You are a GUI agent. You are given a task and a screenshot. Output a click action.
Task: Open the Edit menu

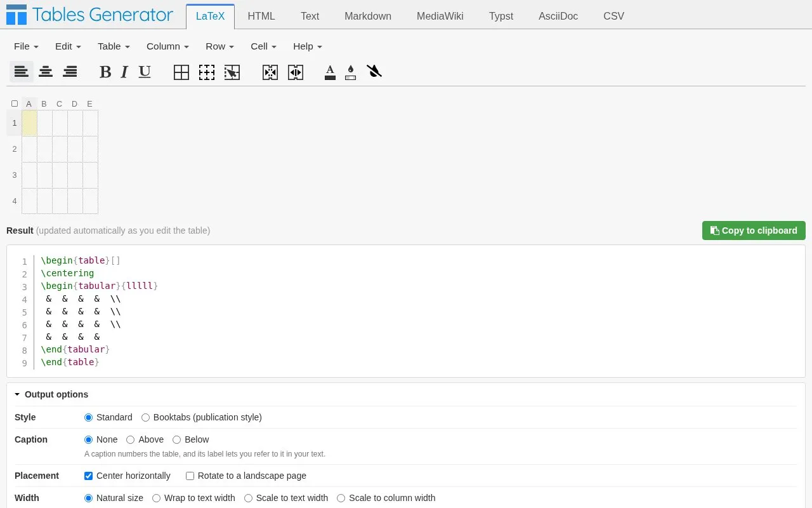(68, 46)
